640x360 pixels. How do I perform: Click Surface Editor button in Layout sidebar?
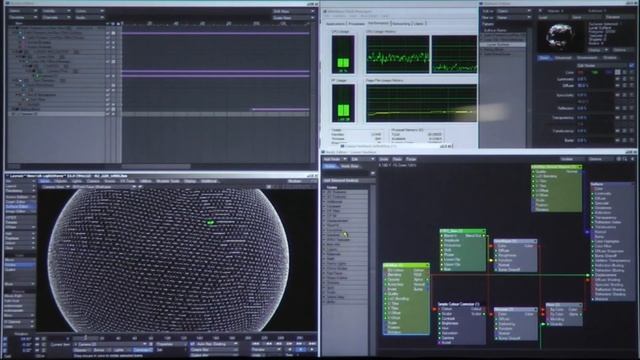(20, 207)
